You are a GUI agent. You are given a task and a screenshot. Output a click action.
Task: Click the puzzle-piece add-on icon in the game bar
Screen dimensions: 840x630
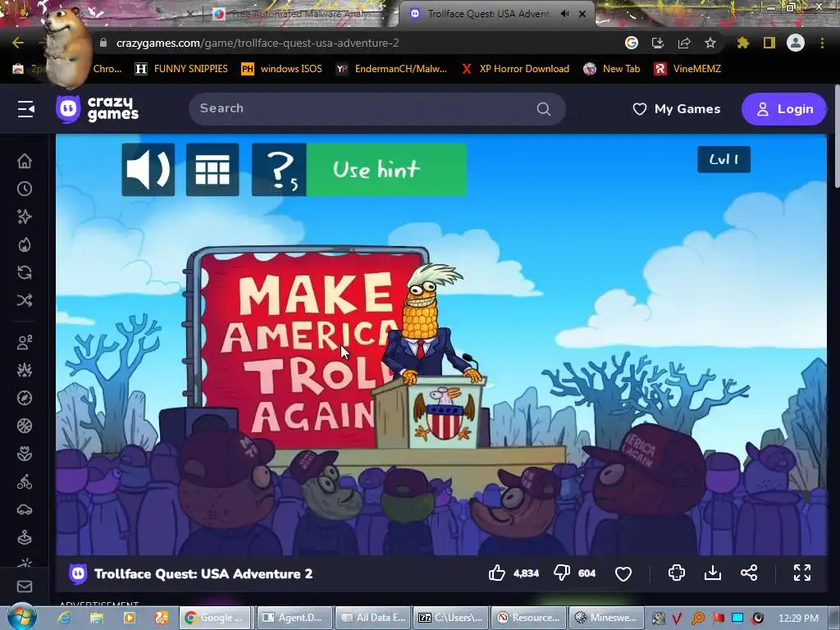(x=677, y=573)
